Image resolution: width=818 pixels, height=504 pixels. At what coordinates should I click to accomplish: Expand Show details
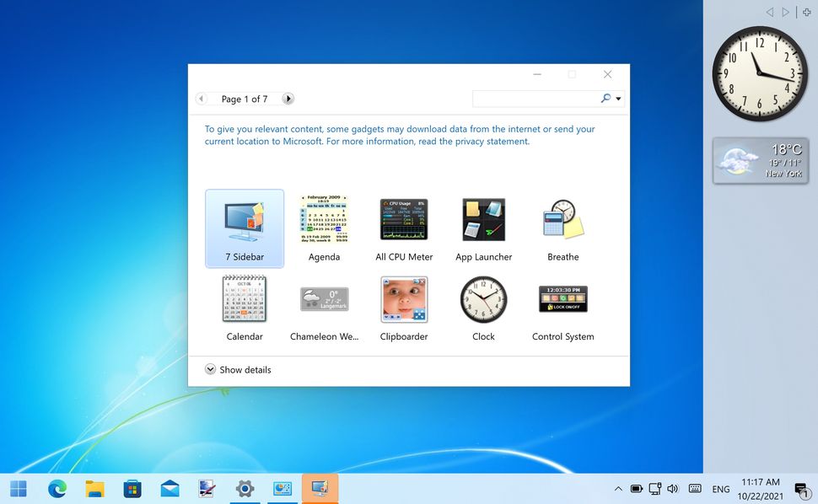pos(237,369)
